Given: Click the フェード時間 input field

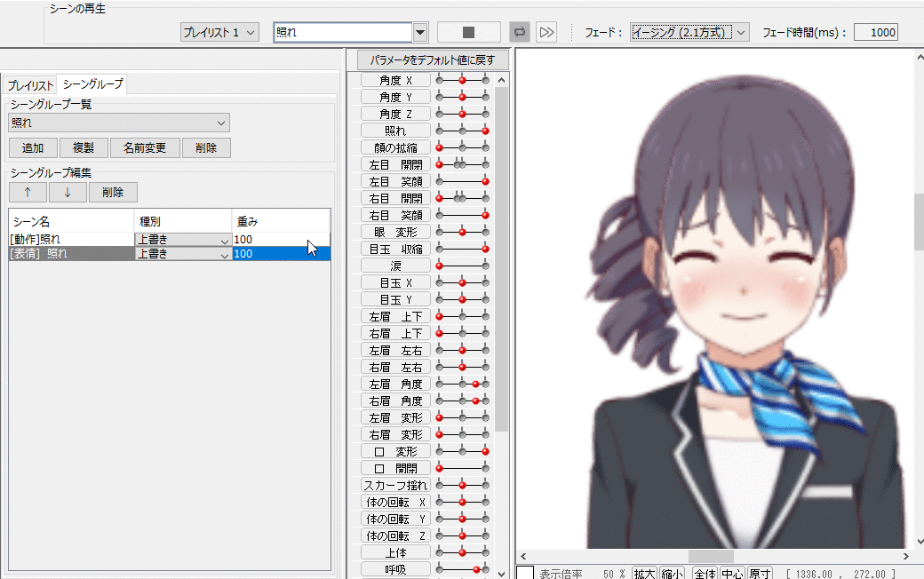Looking at the screenshot, I should pyautogui.click(x=876, y=32).
